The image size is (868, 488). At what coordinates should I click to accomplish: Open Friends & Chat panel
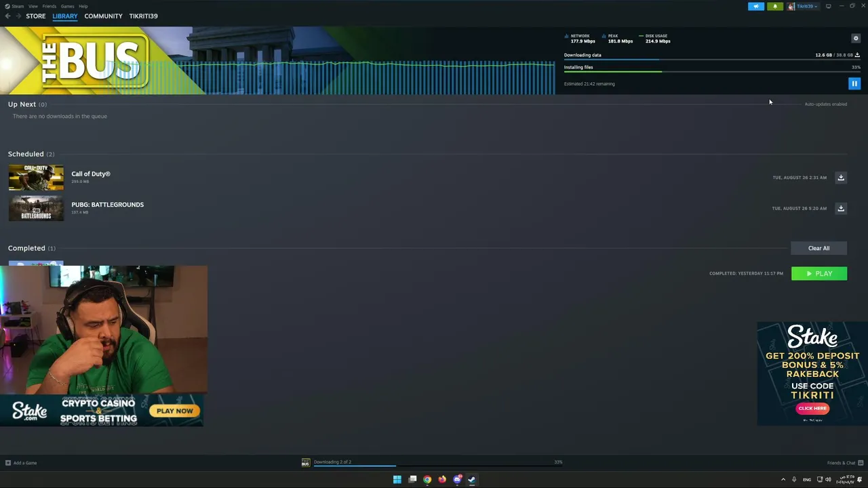click(x=844, y=463)
